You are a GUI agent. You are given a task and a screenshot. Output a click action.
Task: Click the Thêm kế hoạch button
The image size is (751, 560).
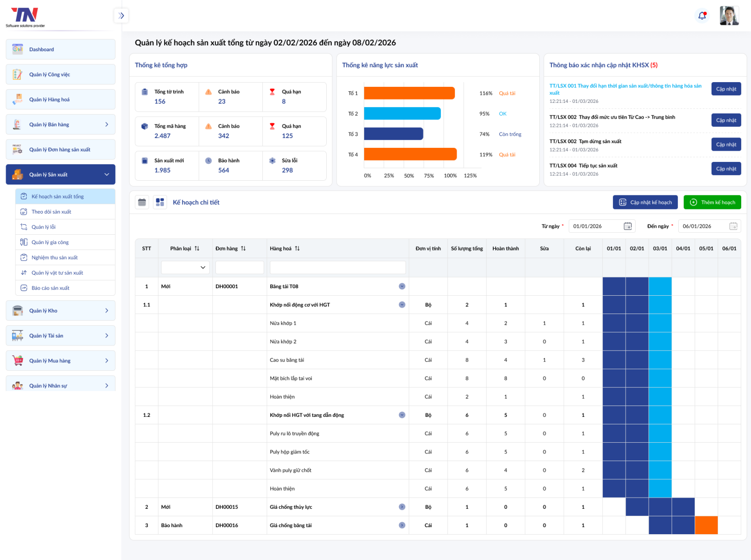[x=712, y=202]
